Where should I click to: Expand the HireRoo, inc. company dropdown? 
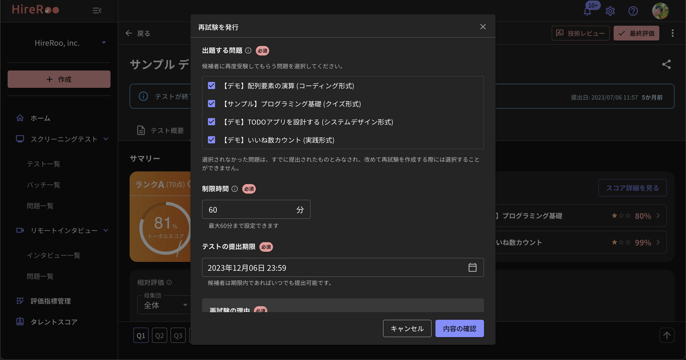tap(104, 43)
